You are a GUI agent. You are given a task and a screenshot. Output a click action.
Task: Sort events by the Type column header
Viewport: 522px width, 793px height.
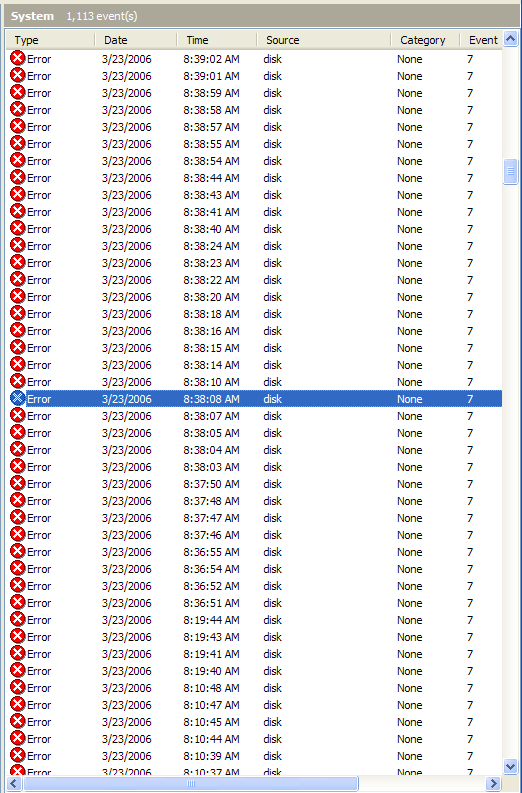pos(50,40)
